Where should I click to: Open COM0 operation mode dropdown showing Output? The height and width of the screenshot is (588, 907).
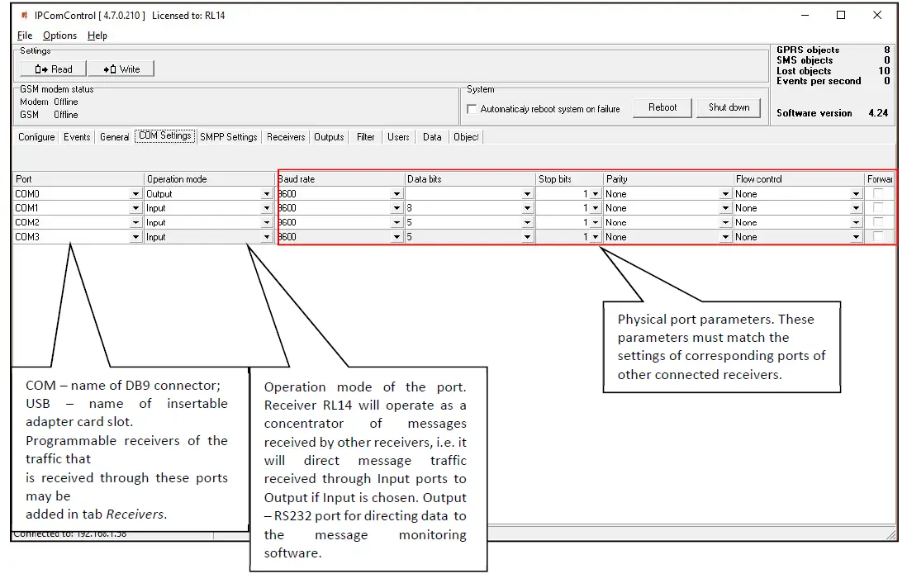(x=266, y=194)
